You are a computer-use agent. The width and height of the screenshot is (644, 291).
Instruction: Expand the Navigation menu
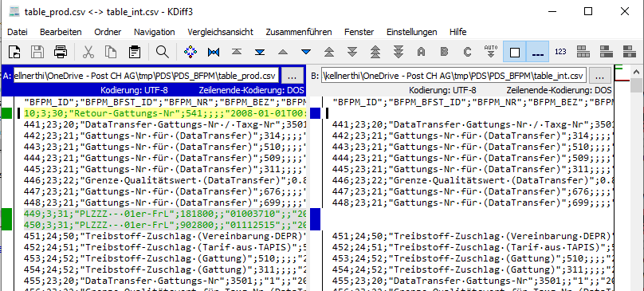pyautogui.click(x=154, y=32)
